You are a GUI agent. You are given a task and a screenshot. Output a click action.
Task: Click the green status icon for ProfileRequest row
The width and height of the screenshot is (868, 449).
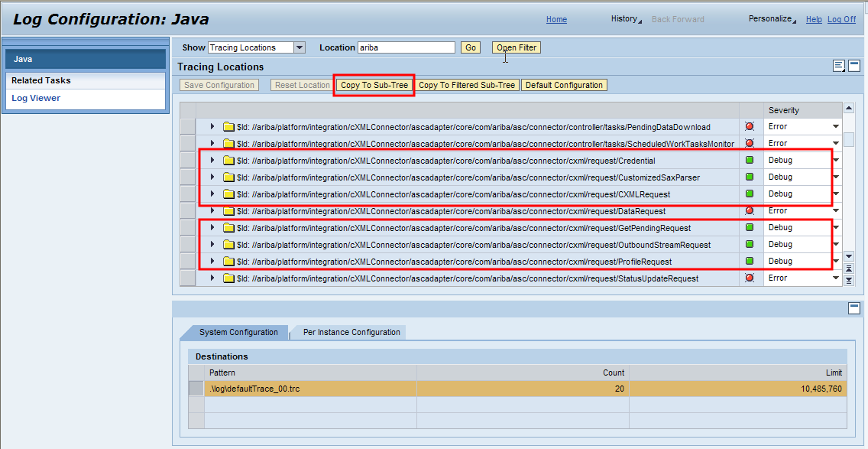[750, 261]
